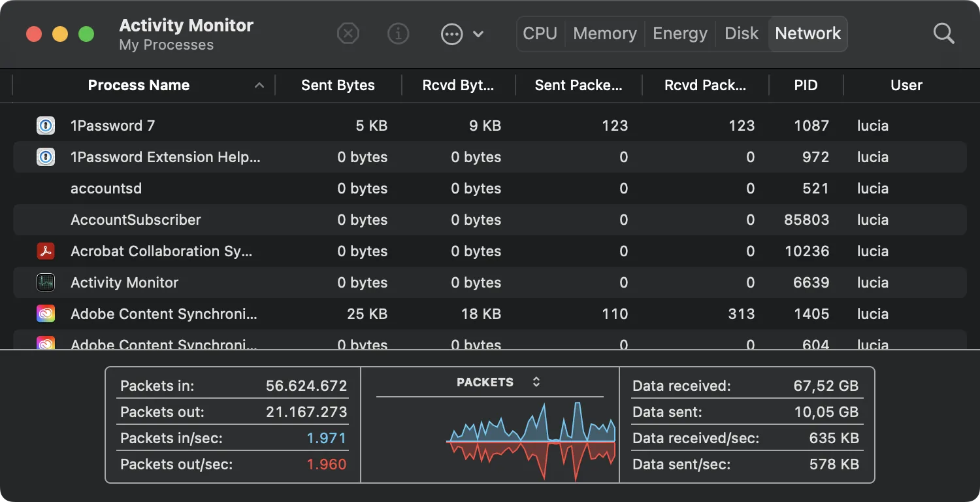Select the Acrobat Collaboration process icon

coord(45,251)
